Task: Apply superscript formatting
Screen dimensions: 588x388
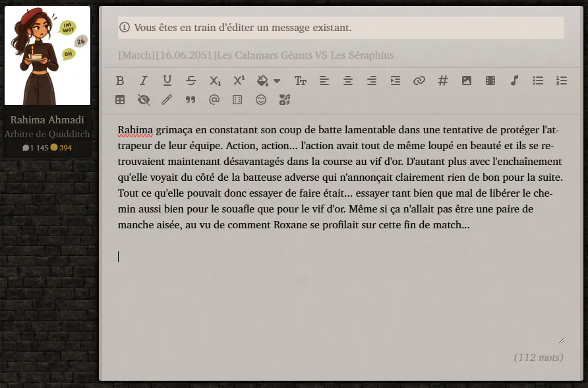Action: click(x=239, y=81)
